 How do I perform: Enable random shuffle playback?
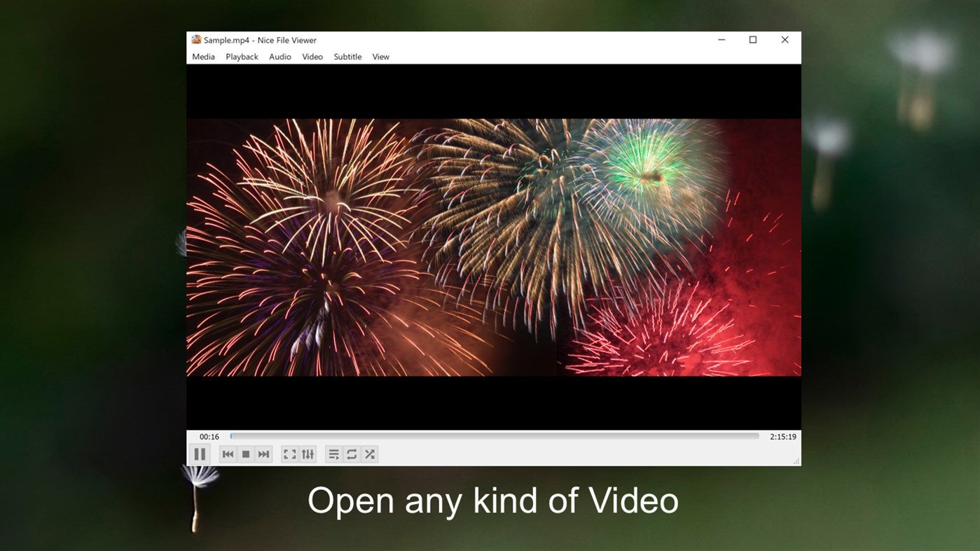click(x=369, y=454)
